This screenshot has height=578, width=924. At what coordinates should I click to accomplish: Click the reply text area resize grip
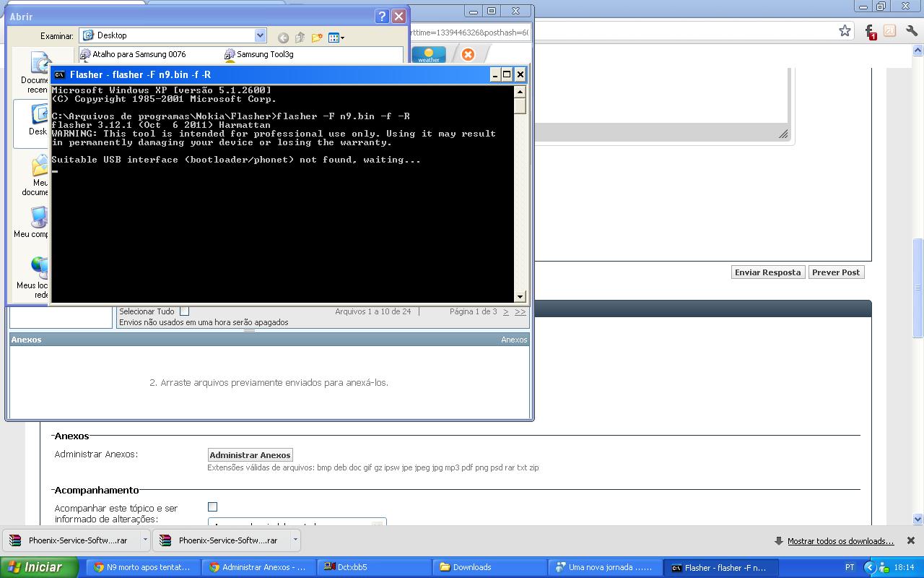(783, 134)
